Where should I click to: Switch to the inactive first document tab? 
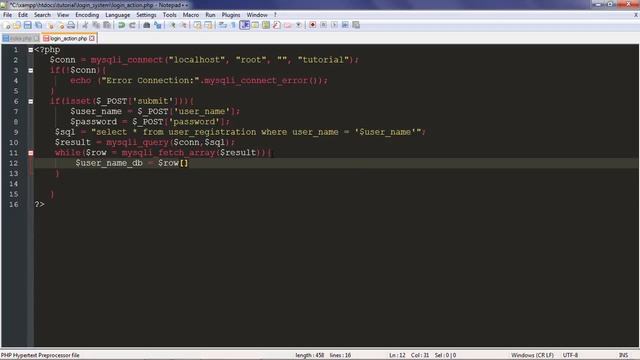click(x=20, y=38)
